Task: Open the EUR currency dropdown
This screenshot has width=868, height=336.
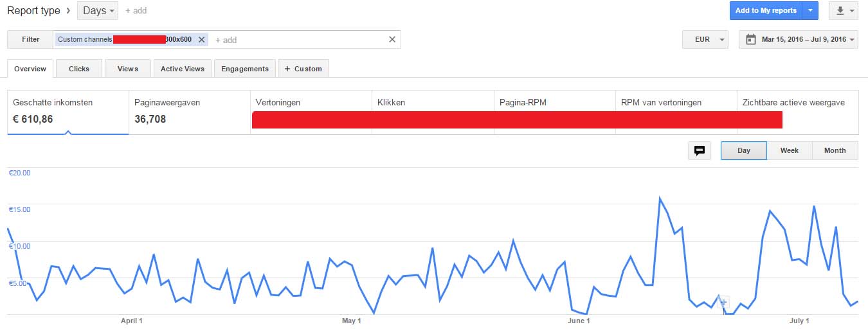Action: (x=705, y=40)
